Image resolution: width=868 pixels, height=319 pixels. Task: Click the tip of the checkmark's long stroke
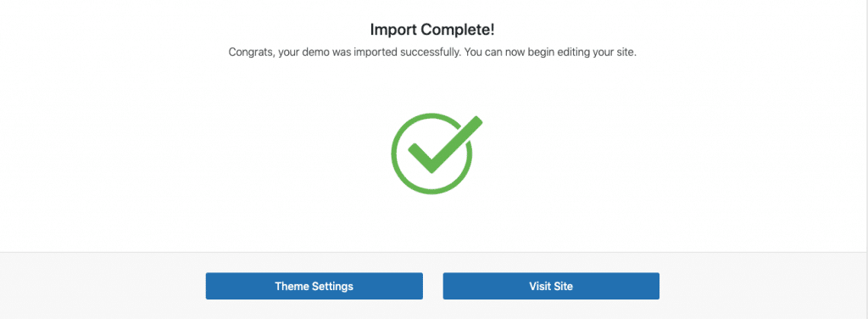coord(476,121)
